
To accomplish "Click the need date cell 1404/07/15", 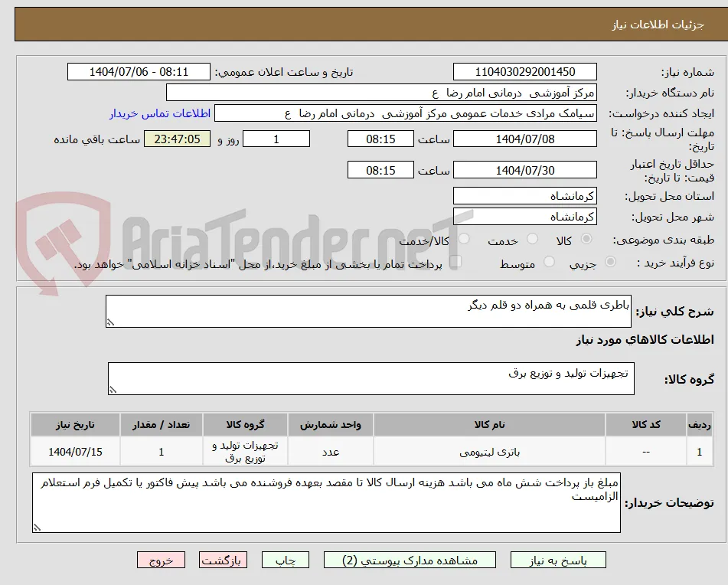I will point(75,452).
